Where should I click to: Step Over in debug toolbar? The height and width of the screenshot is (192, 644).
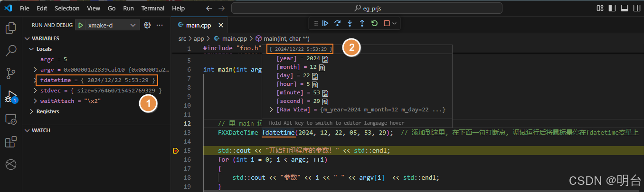pos(338,23)
